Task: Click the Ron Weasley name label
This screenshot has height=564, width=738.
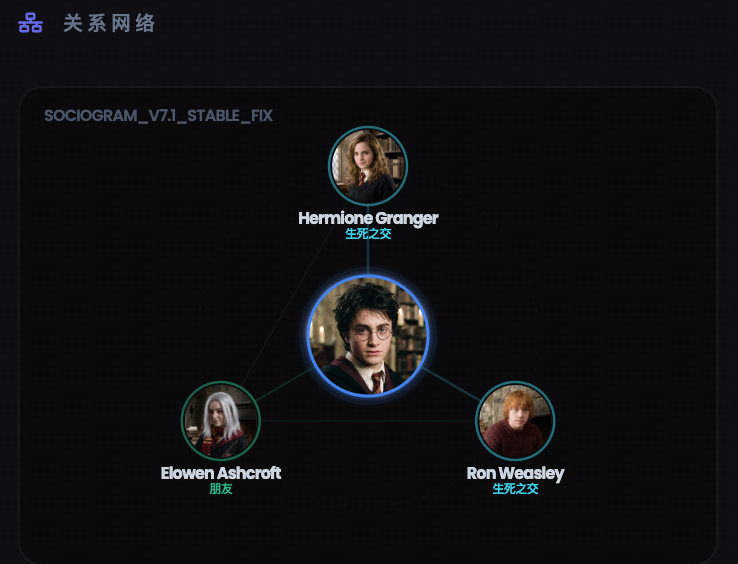Action: [x=515, y=473]
